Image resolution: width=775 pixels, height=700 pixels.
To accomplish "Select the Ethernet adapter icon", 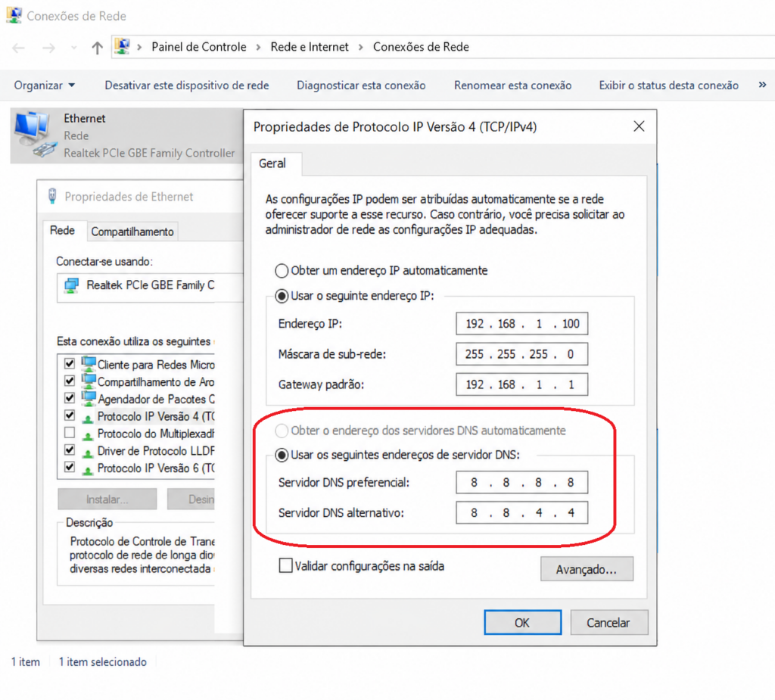I will [36, 135].
